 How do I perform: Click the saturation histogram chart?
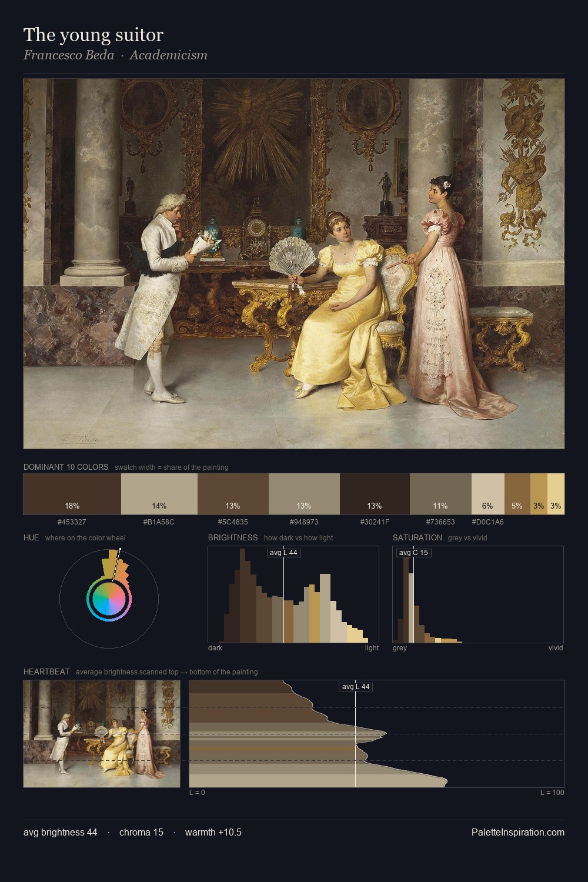(x=478, y=594)
